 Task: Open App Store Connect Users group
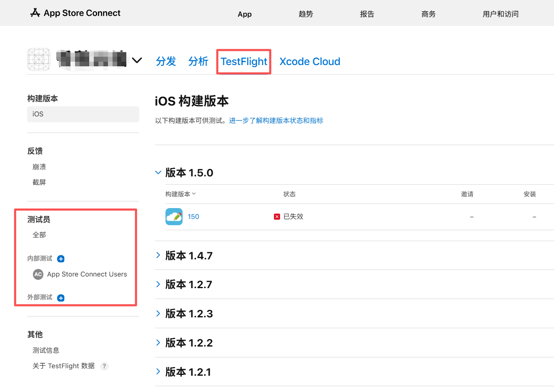87,274
